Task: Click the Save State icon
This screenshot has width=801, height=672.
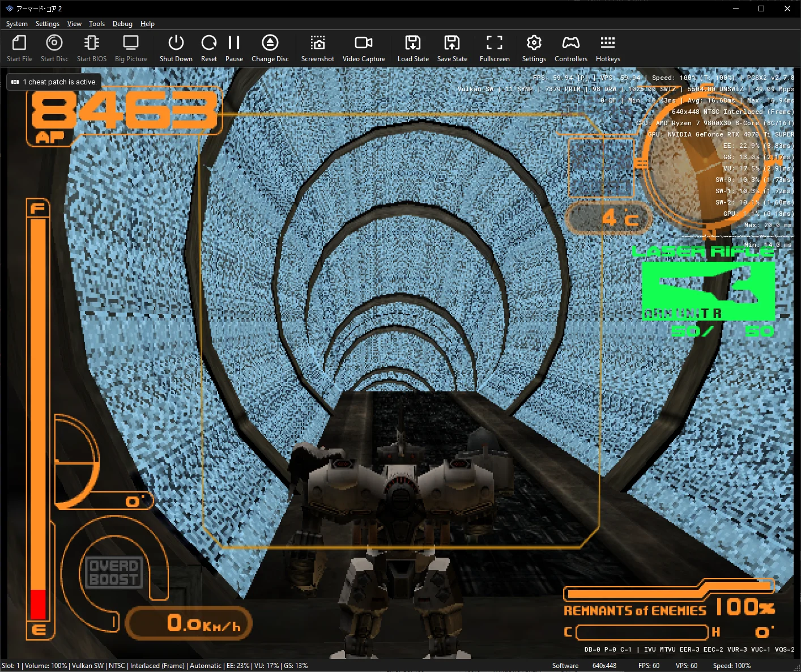Action: click(x=452, y=42)
